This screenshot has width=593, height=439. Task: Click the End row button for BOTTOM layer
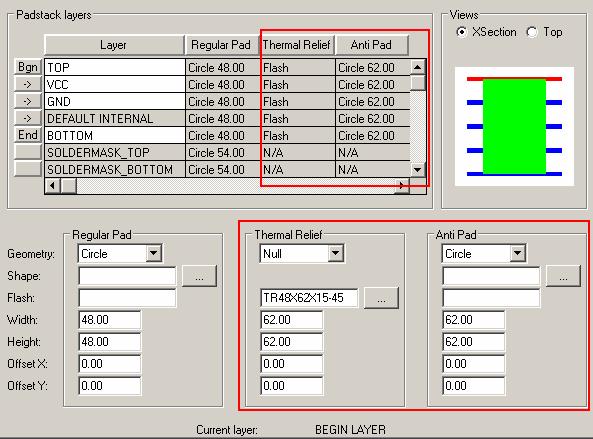(x=28, y=135)
